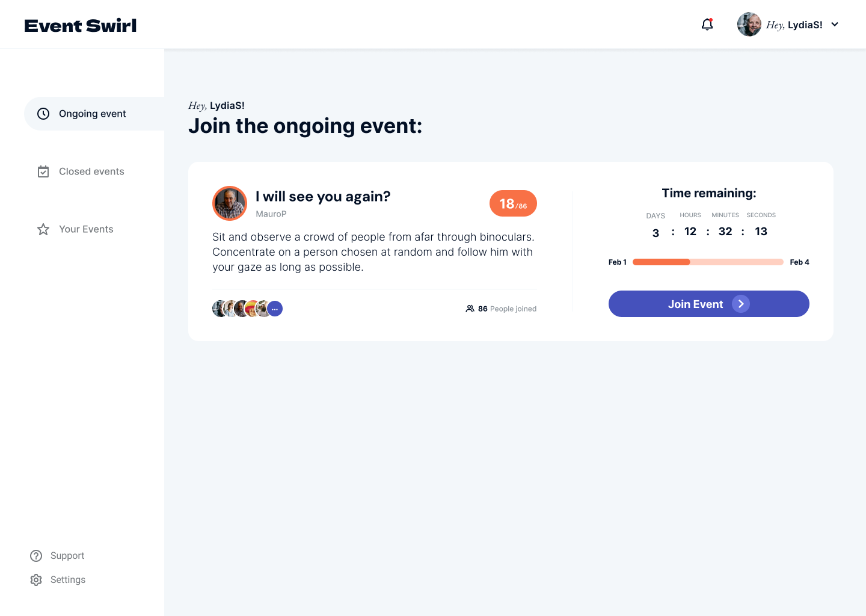Show more participants via the ellipsis bubble
This screenshot has width=866, height=616.
pos(275,309)
